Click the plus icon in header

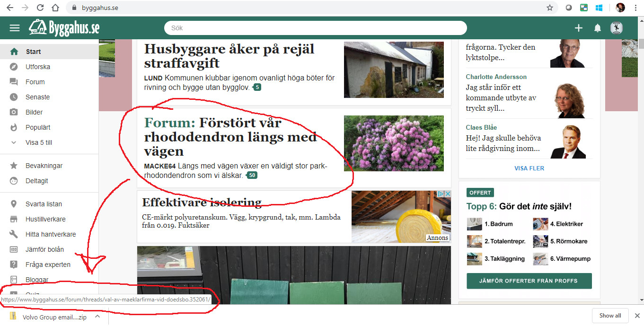tap(578, 28)
